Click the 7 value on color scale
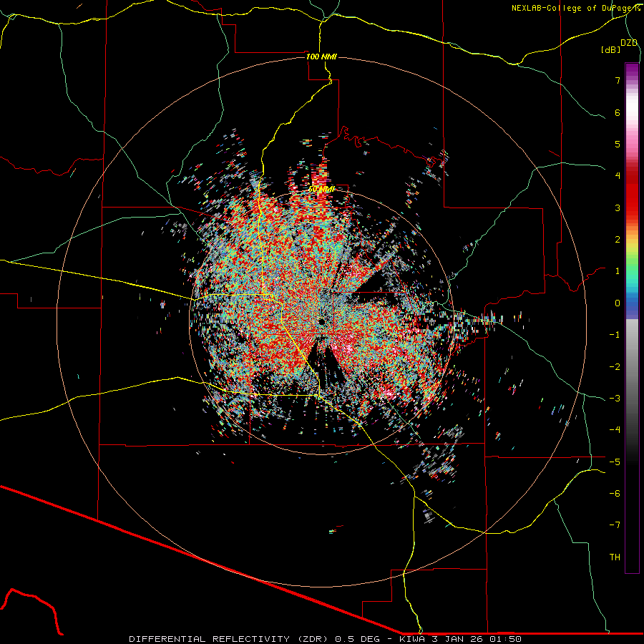Image resolution: width=644 pixels, height=644 pixels. [618, 80]
